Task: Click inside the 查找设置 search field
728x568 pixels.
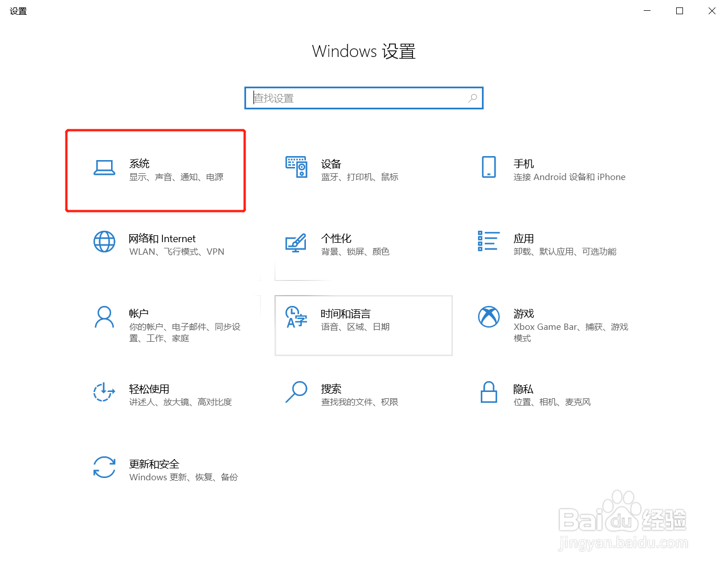Action: [353, 98]
